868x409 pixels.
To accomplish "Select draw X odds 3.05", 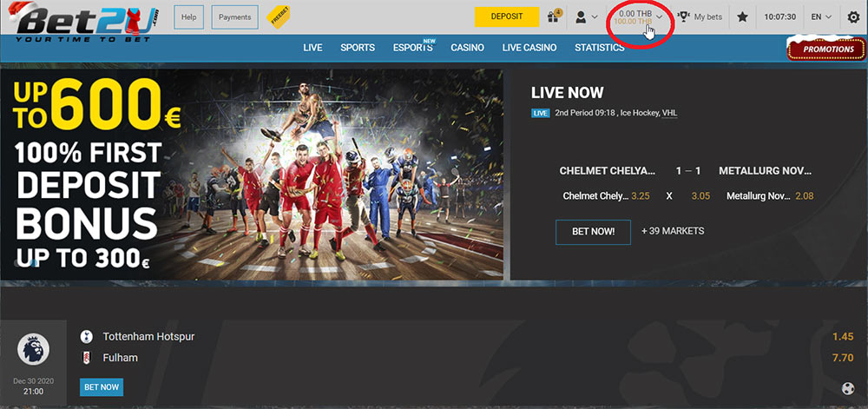I will coord(687,196).
